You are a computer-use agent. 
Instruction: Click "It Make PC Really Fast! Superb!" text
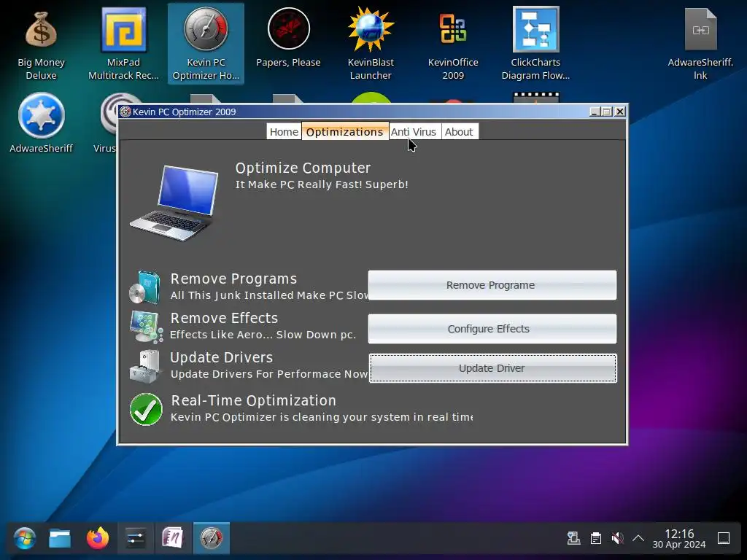(x=322, y=184)
